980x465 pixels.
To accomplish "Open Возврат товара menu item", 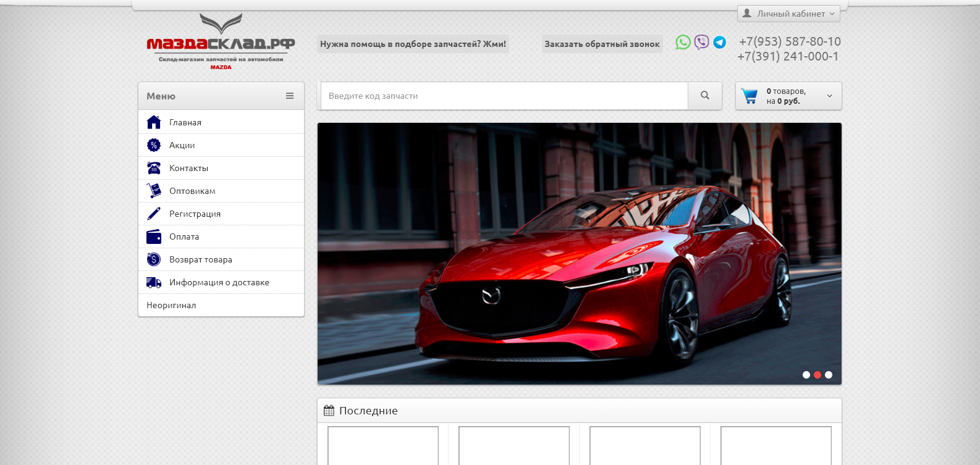I will pyautogui.click(x=221, y=259).
